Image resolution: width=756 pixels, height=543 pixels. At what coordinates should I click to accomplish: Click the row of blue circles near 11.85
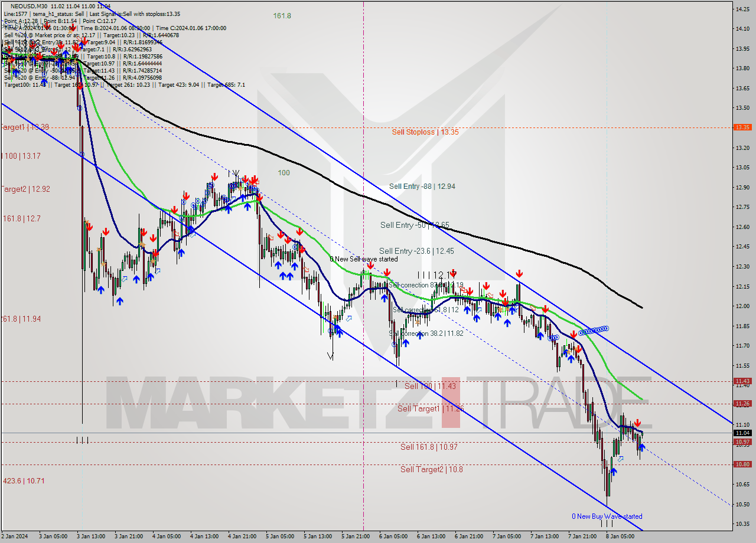pos(594,331)
